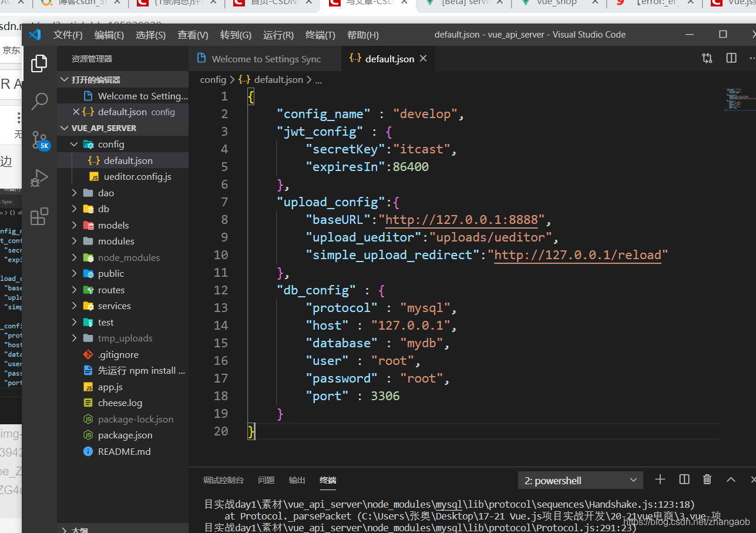Image resolution: width=756 pixels, height=533 pixels.
Task: Expand the dao folder
Action: point(123,193)
